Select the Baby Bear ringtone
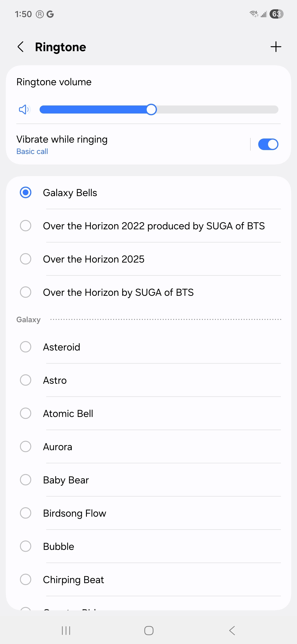This screenshot has width=297, height=644. point(66,480)
